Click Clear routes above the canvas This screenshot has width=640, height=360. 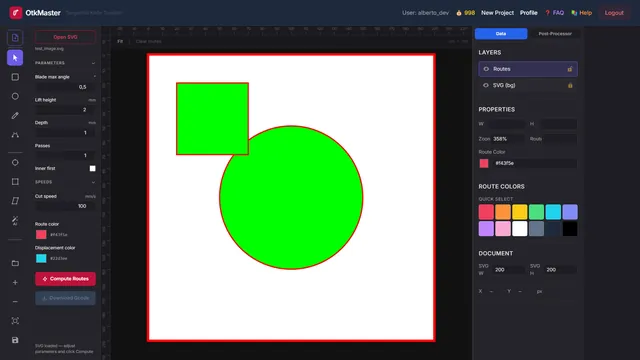pyautogui.click(x=149, y=41)
